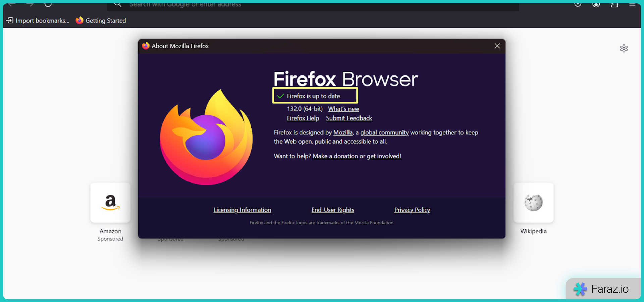Image resolution: width=644 pixels, height=302 pixels.
Task: Close the About Mozilla Firefox dialog
Action: click(497, 46)
